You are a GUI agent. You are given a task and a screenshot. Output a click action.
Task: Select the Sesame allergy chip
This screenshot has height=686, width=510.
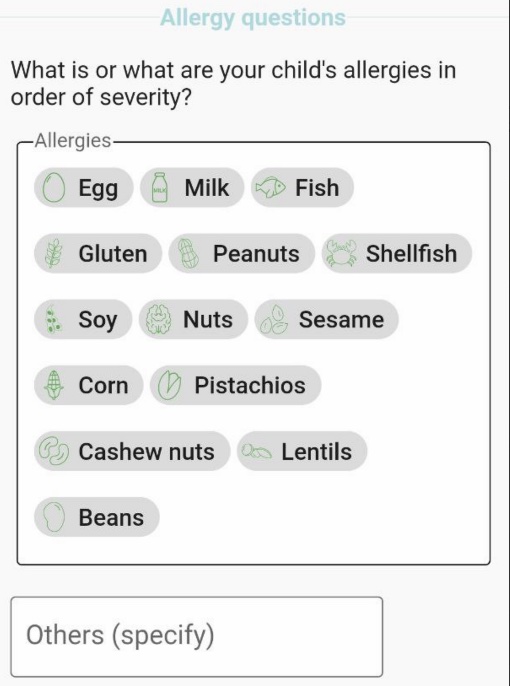click(326, 319)
